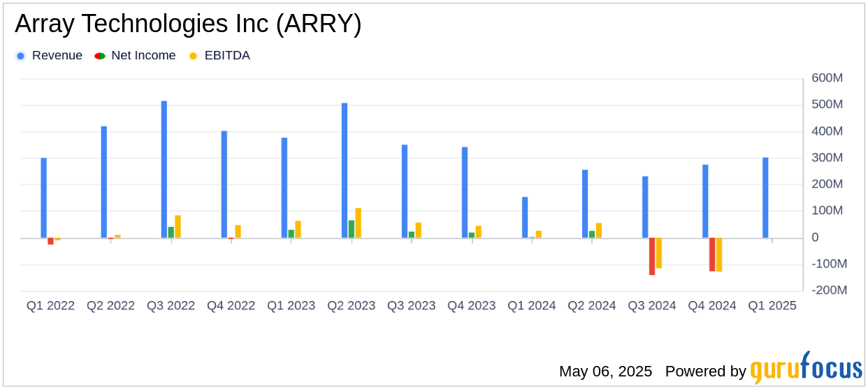
Task: Click the 100M y-axis label
Action: tap(827, 211)
